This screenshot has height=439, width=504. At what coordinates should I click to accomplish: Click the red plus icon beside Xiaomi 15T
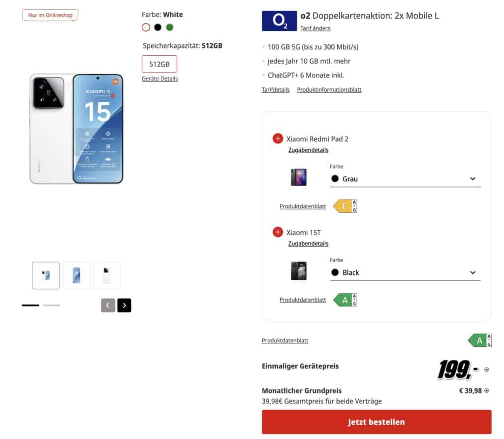tap(278, 232)
